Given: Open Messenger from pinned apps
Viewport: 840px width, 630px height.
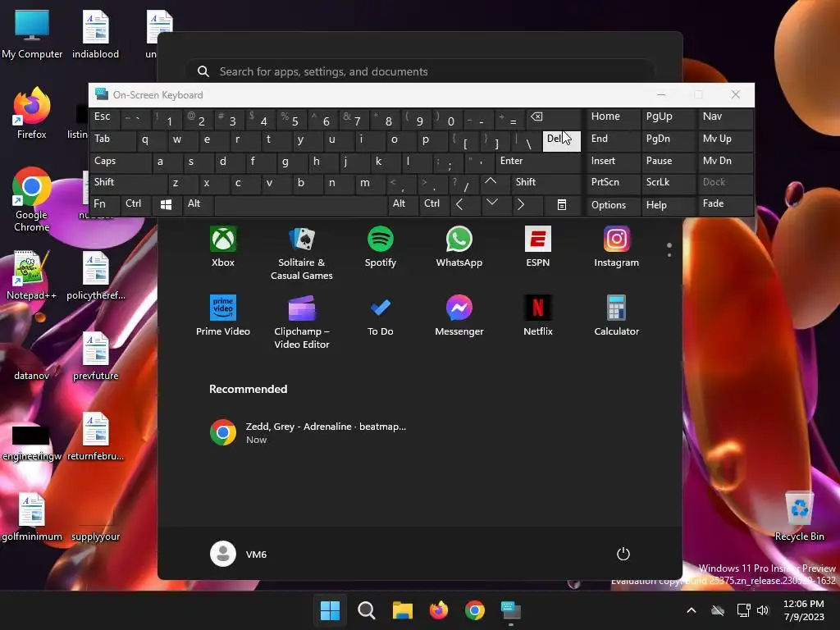Looking at the screenshot, I should pyautogui.click(x=459, y=316).
